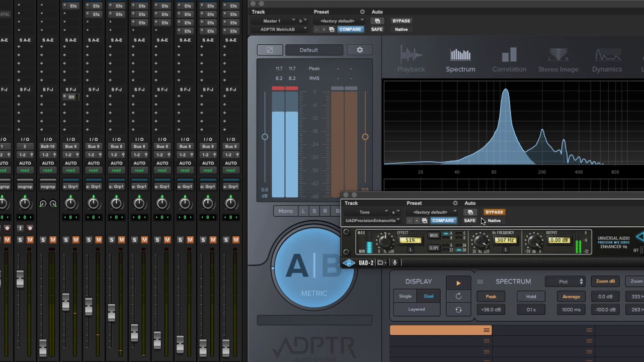
Task: Select the S channel monitor button
Action: (314, 211)
